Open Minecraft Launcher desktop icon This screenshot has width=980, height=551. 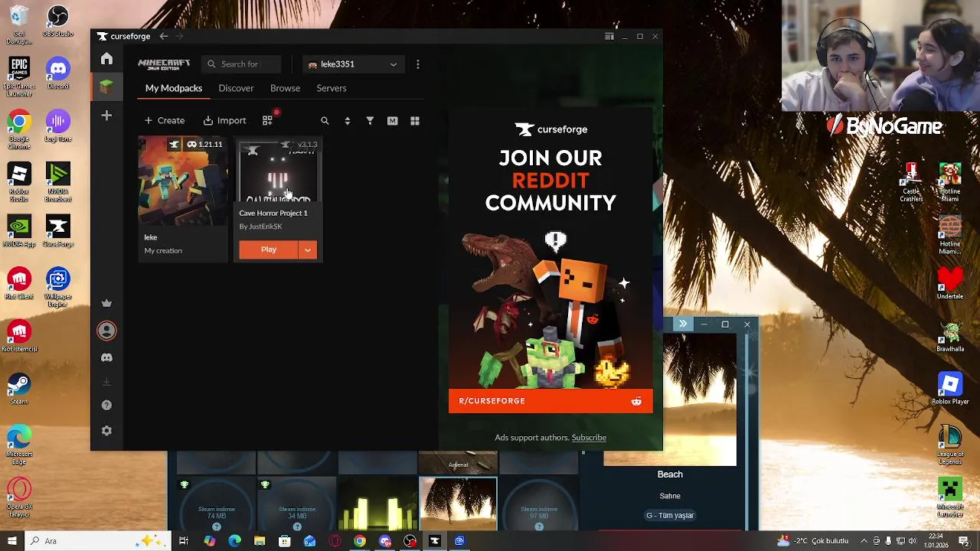(x=950, y=497)
